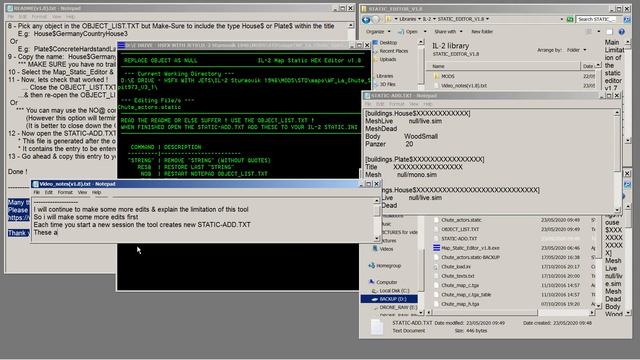Click STATIC-ADD.TXT large icon in details pane
Image resolution: width=640 pixels, height=360 pixels.
coord(377,327)
